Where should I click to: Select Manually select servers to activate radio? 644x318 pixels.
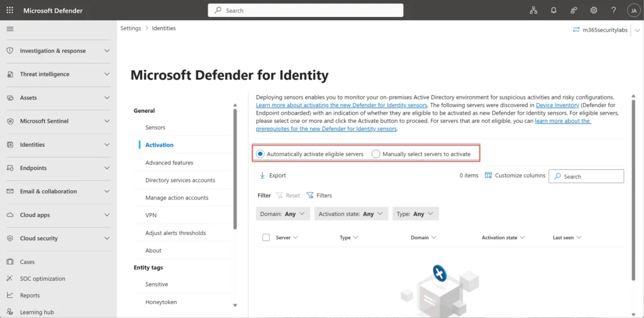375,154
